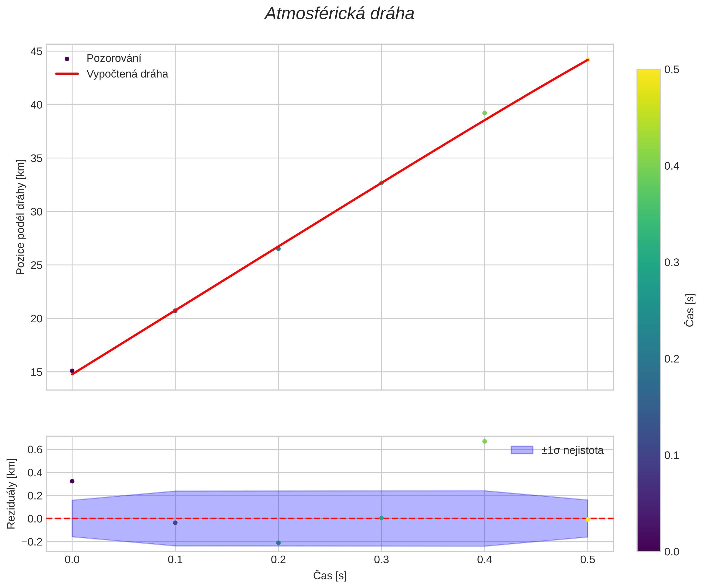Image resolution: width=702 pixels, height=588 pixels.
Task: Click the residual point at 0.2 s
Action: click(x=278, y=543)
